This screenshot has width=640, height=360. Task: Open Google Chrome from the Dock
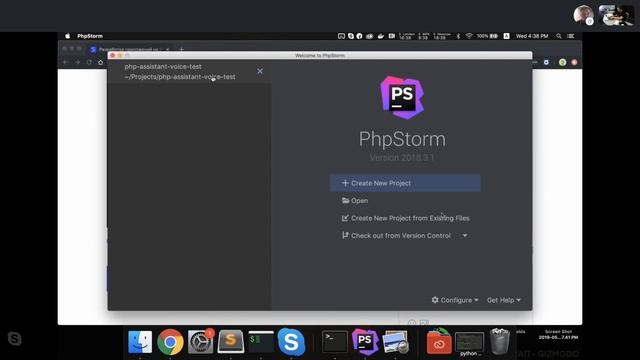coord(170,342)
